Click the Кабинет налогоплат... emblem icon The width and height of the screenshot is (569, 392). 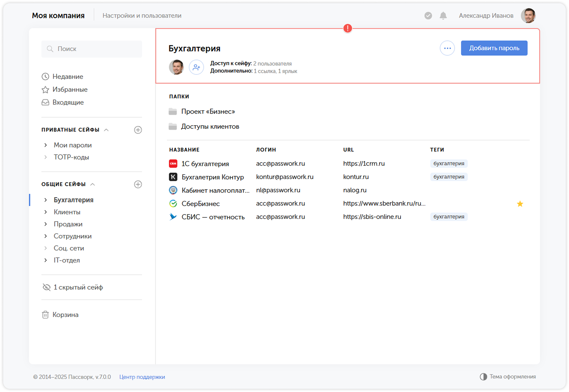(x=173, y=190)
